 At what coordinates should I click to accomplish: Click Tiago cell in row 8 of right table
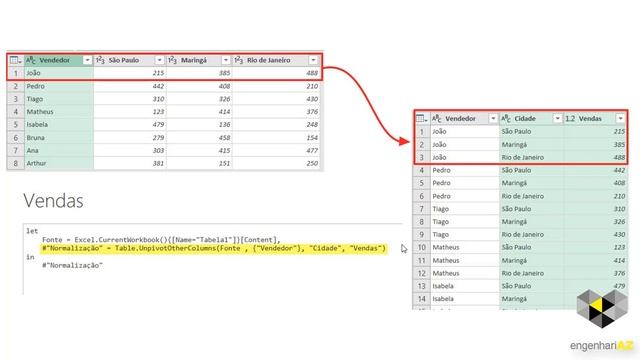pyautogui.click(x=465, y=222)
